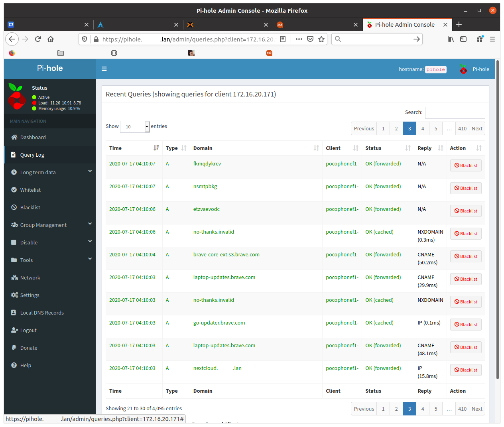Toggle the sidebar hamburger menu in Pi-hole header
Viewport: 504px width, 427px height.
[104, 69]
